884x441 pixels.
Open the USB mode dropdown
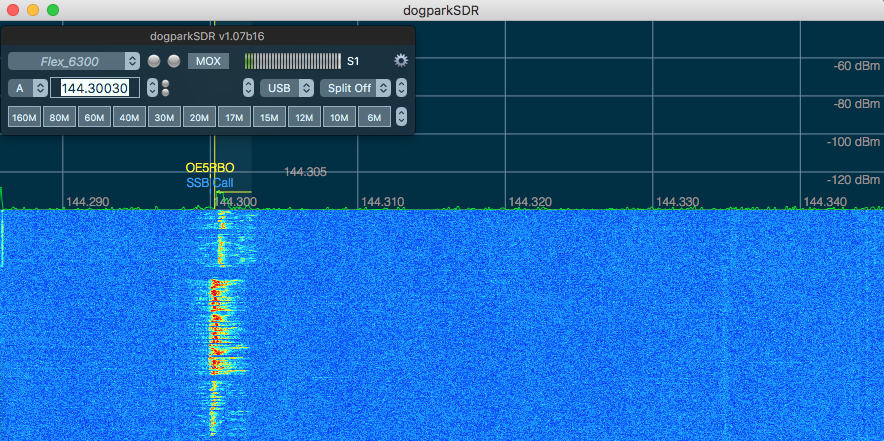tap(287, 88)
